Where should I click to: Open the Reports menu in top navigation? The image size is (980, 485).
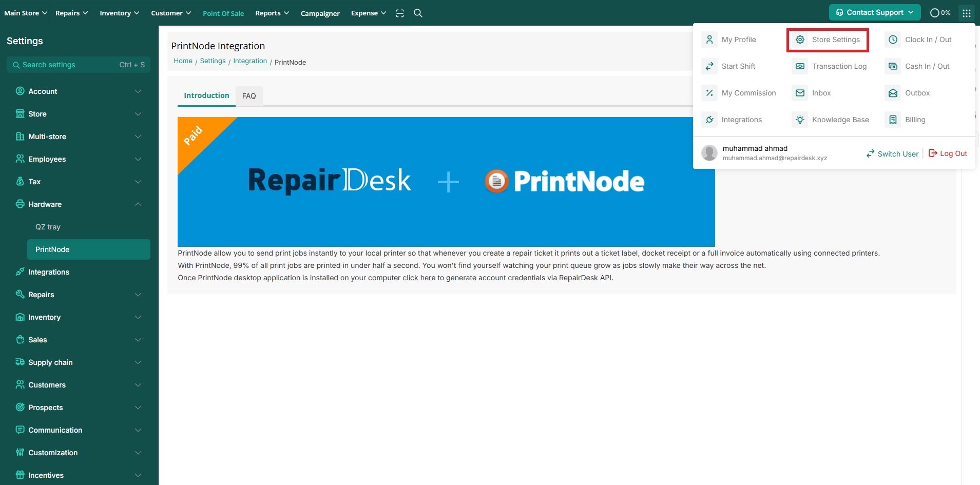click(x=272, y=13)
